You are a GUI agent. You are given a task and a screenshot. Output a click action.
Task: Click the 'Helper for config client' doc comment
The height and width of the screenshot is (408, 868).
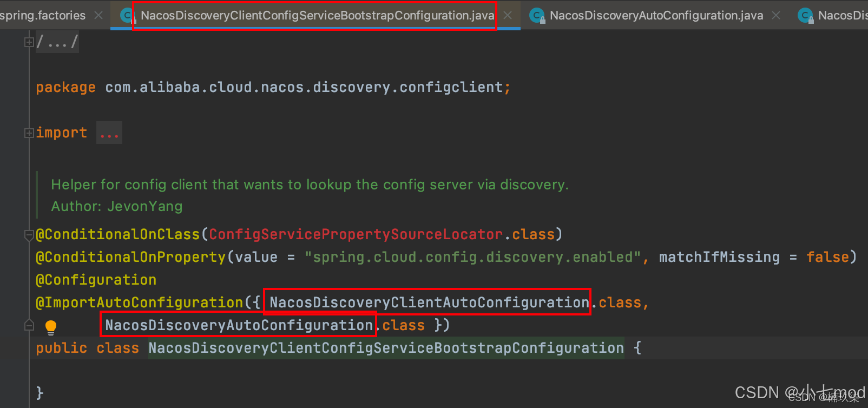click(310, 185)
